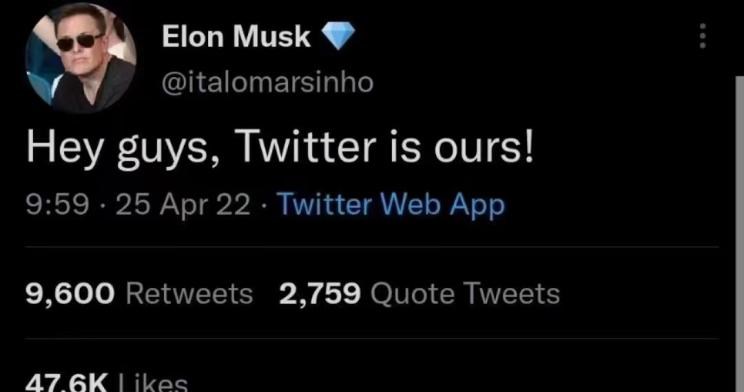View the 9,600 Retweets list
Image resolution: width=744 pixels, height=392 pixels.
click(139, 293)
